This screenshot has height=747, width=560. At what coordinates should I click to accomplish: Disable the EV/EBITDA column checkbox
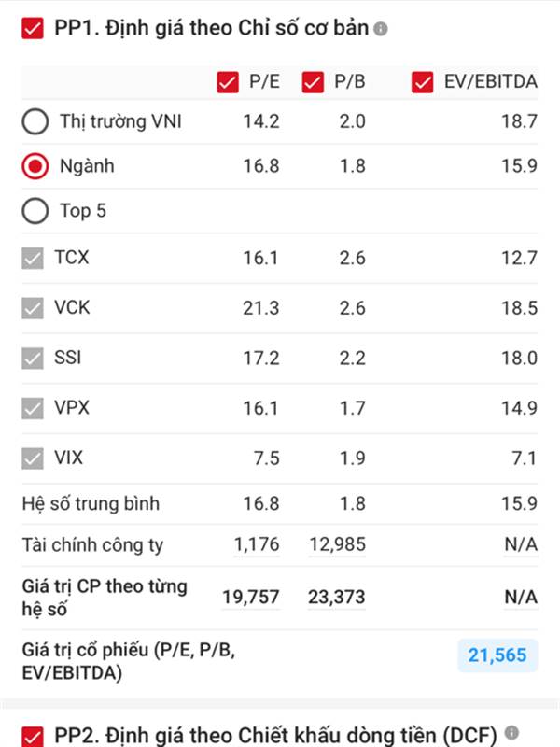[x=423, y=82]
